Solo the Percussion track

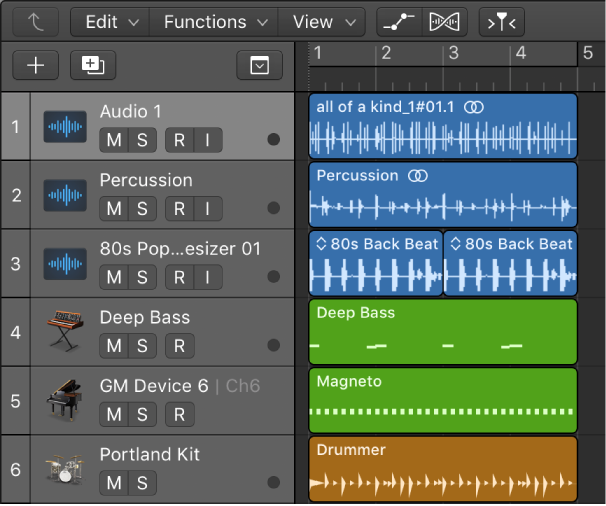pos(142,208)
